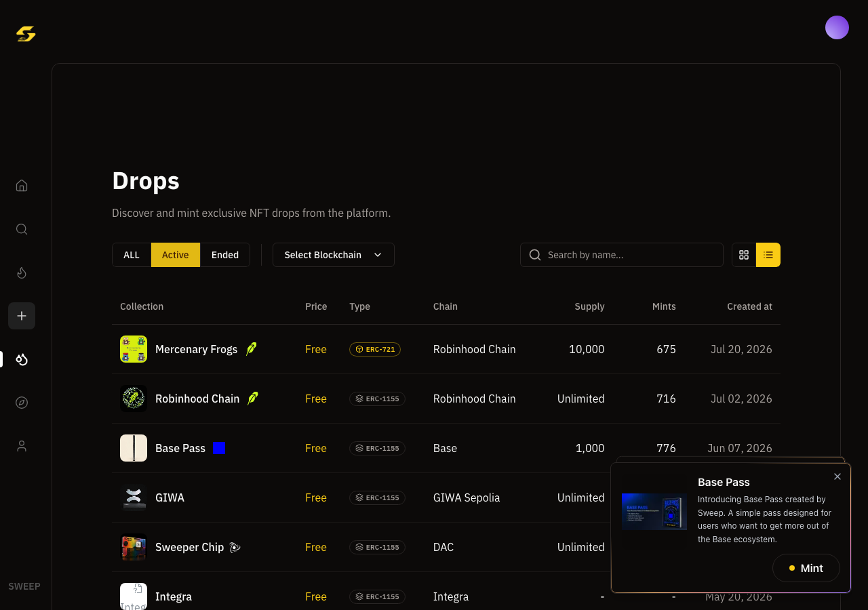
Task: Click the swirl badge beside Sweeper Chip
Action: pos(235,547)
